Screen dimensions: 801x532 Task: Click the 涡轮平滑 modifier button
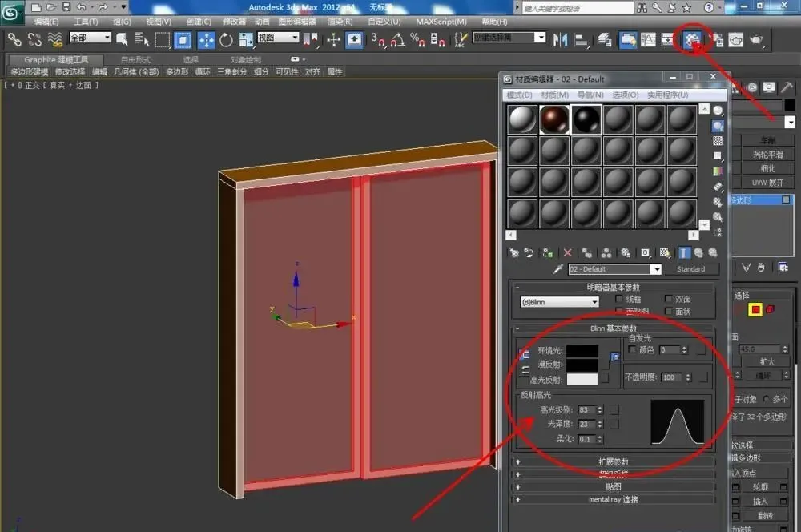(x=768, y=154)
